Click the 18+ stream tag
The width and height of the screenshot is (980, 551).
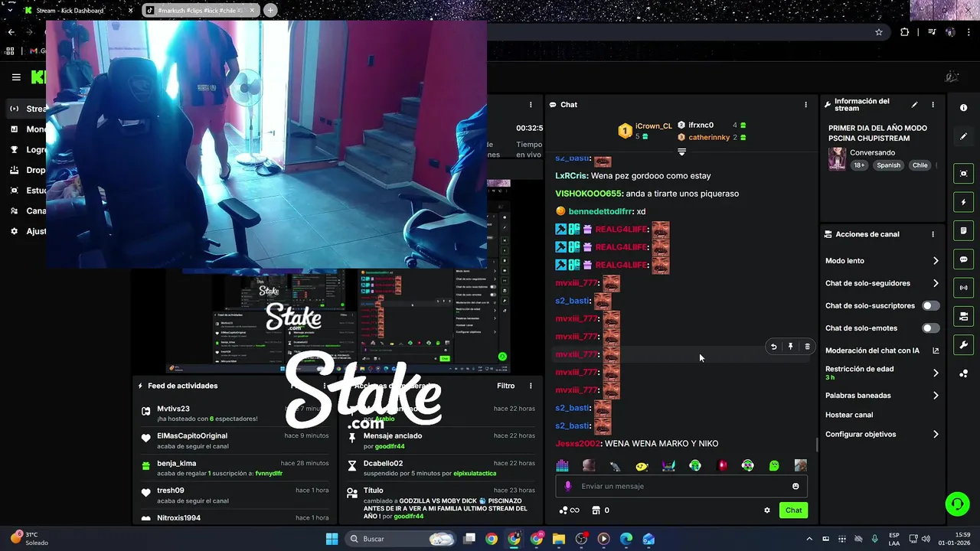(859, 165)
